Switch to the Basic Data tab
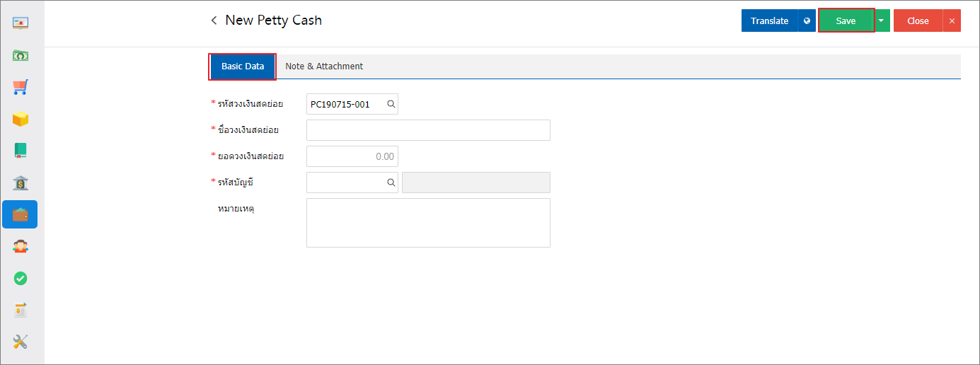 [243, 66]
